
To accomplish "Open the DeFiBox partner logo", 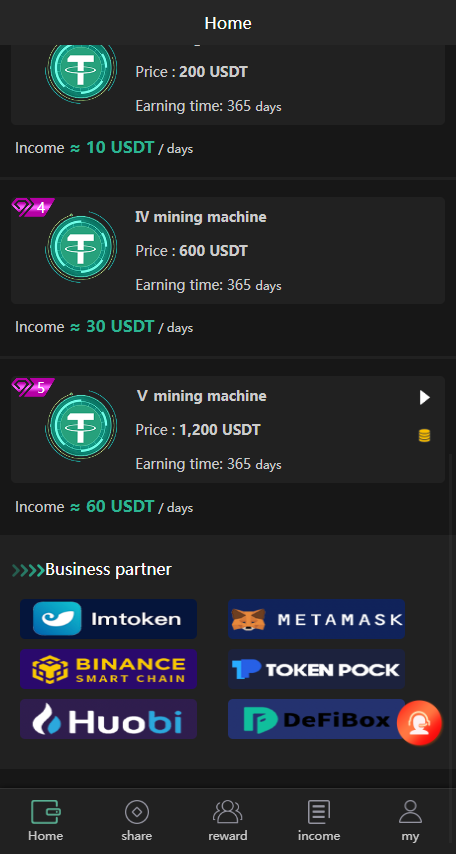I will pos(316,719).
